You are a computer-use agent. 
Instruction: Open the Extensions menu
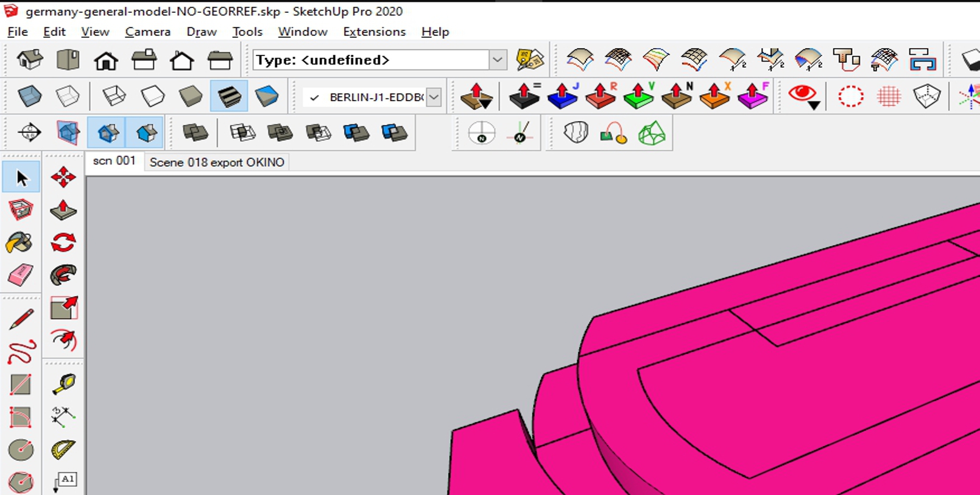[x=374, y=32]
